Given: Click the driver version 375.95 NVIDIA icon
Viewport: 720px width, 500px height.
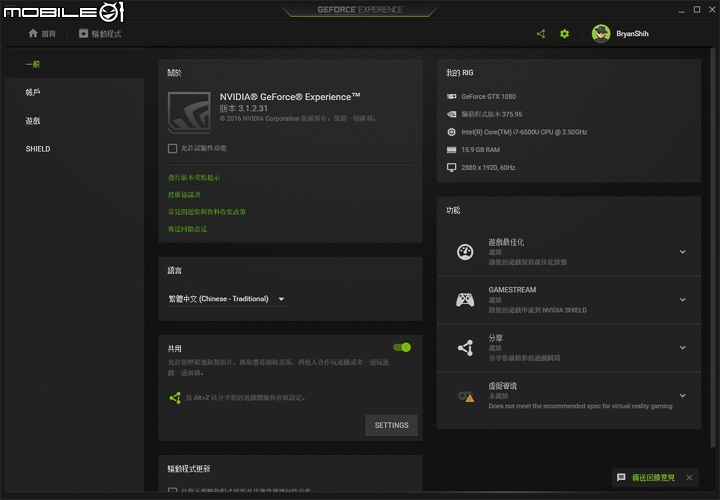Looking at the screenshot, I should tap(451, 114).
